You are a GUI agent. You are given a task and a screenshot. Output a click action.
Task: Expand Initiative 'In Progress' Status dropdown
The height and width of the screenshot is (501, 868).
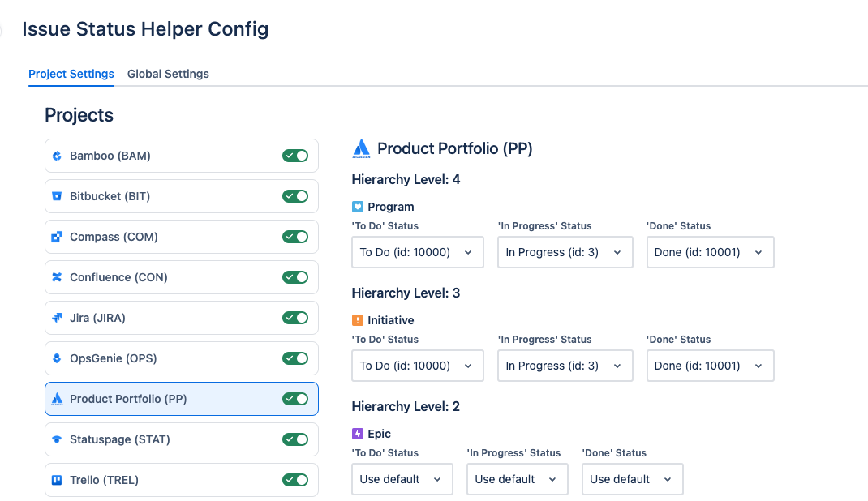(x=565, y=366)
